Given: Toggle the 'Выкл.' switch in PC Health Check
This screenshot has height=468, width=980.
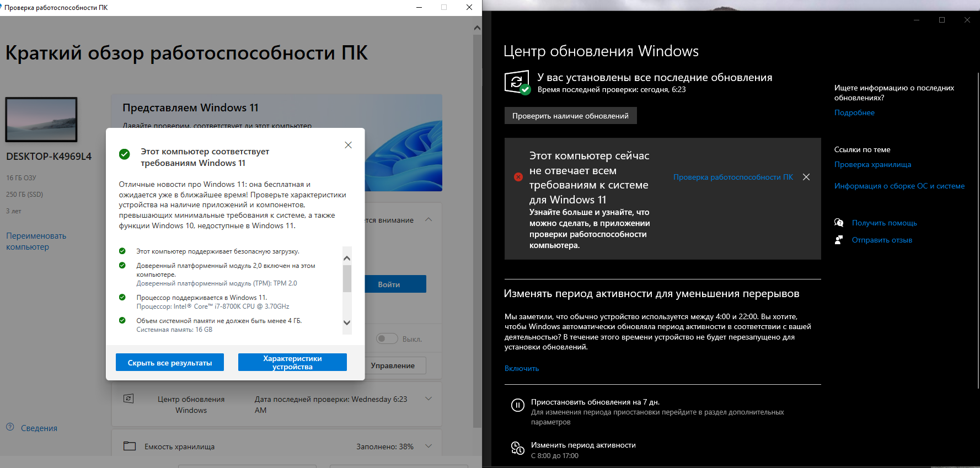Looking at the screenshot, I should (x=387, y=338).
